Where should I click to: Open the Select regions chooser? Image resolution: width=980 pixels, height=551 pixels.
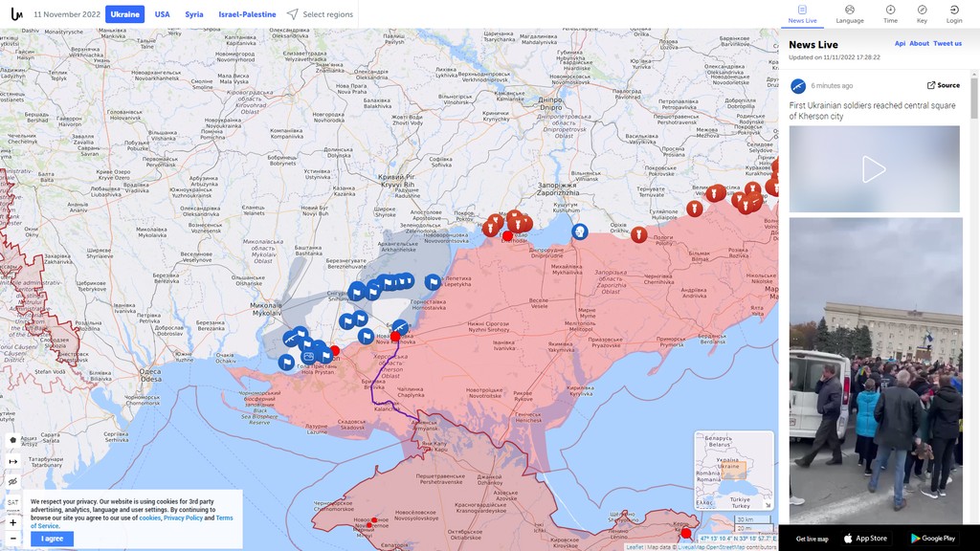tap(320, 14)
